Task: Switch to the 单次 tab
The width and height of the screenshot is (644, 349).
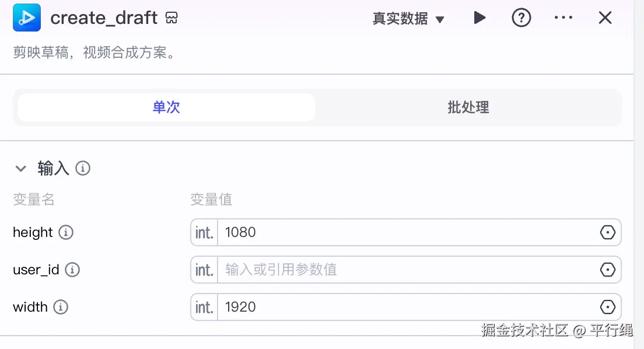Action: coord(166,107)
